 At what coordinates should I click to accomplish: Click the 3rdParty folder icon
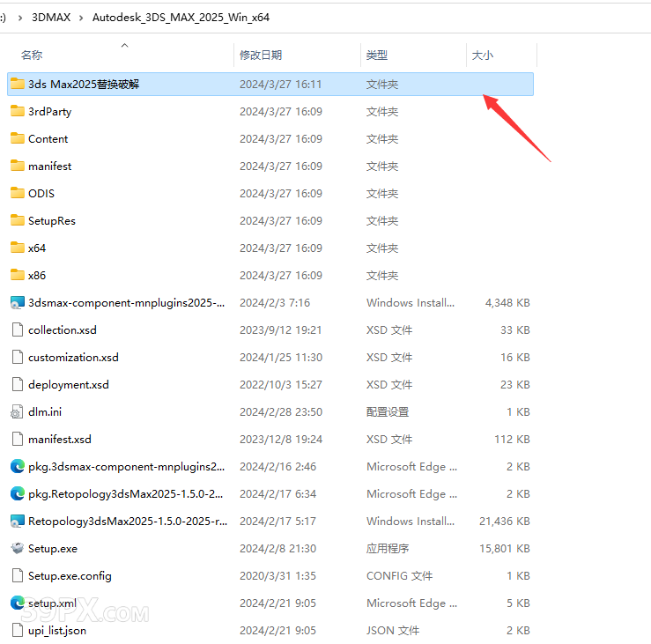point(18,111)
